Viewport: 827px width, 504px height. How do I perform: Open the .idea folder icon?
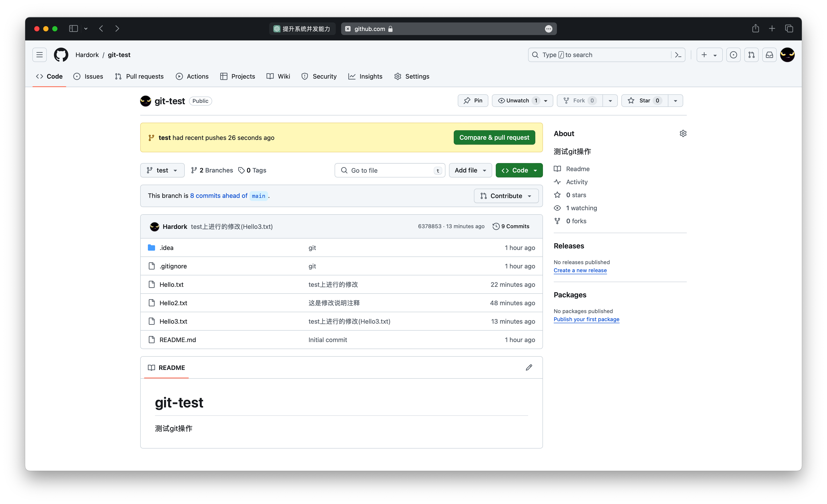coord(151,248)
